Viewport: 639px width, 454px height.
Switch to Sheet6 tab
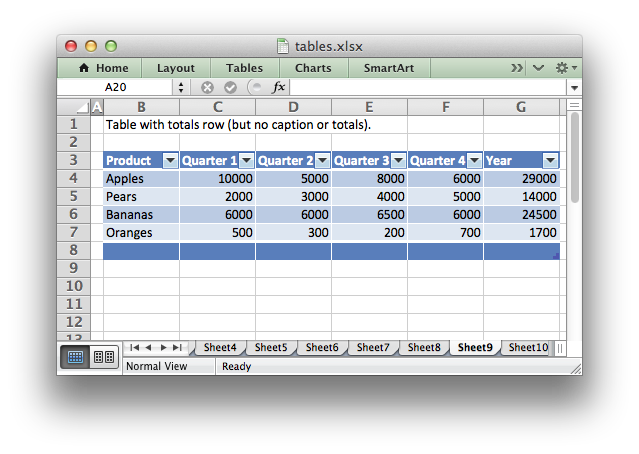322,347
